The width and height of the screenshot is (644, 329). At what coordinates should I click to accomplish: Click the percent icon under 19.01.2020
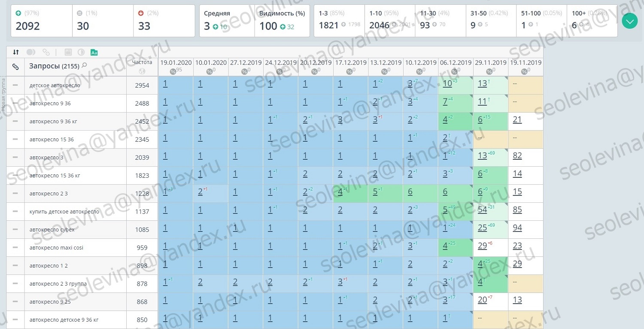173,71
